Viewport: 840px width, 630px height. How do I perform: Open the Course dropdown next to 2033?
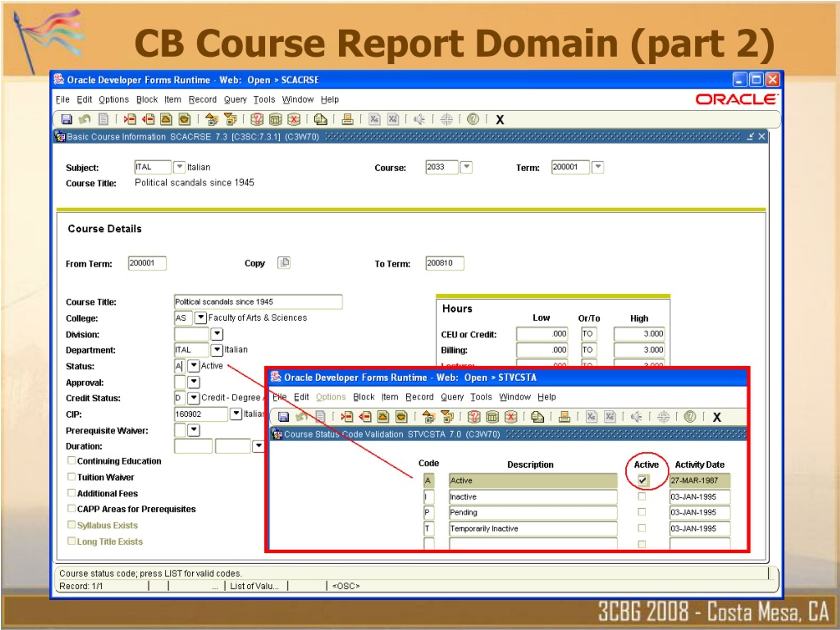pos(466,167)
